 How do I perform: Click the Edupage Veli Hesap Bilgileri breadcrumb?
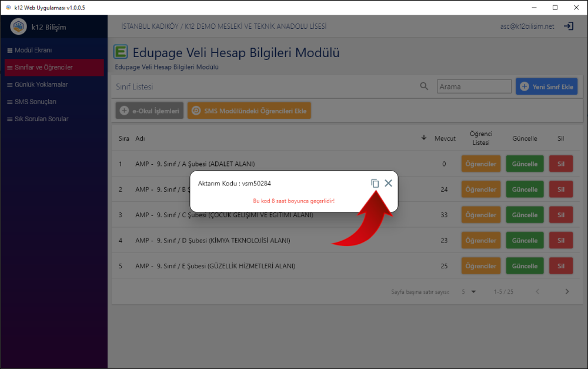[x=166, y=67]
